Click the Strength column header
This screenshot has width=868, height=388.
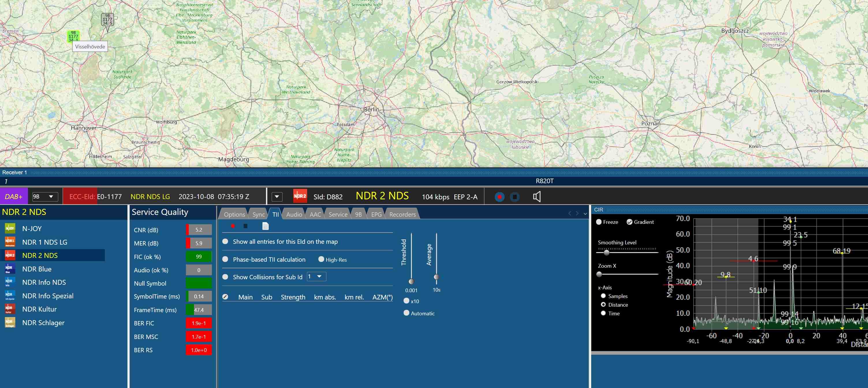(x=293, y=297)
